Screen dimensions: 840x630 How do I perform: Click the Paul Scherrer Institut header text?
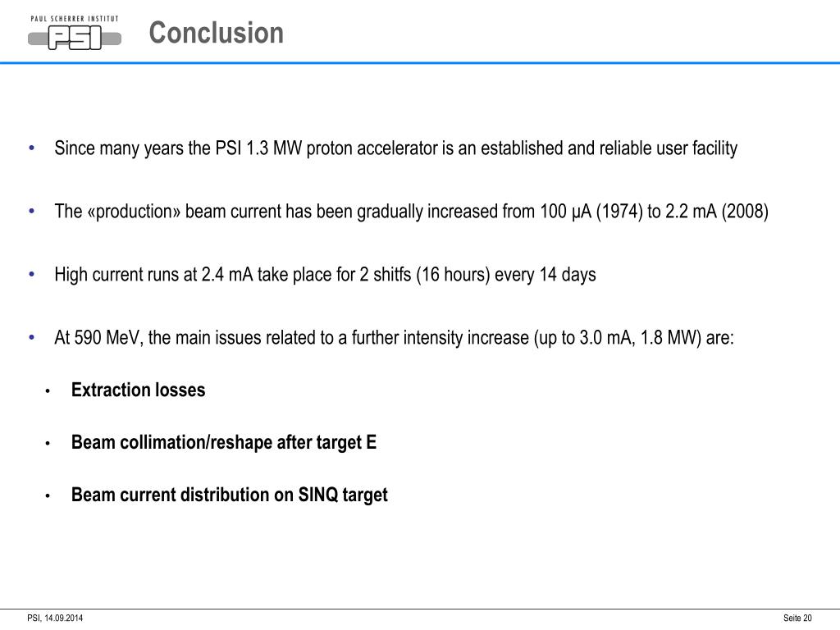coord(75,19)
